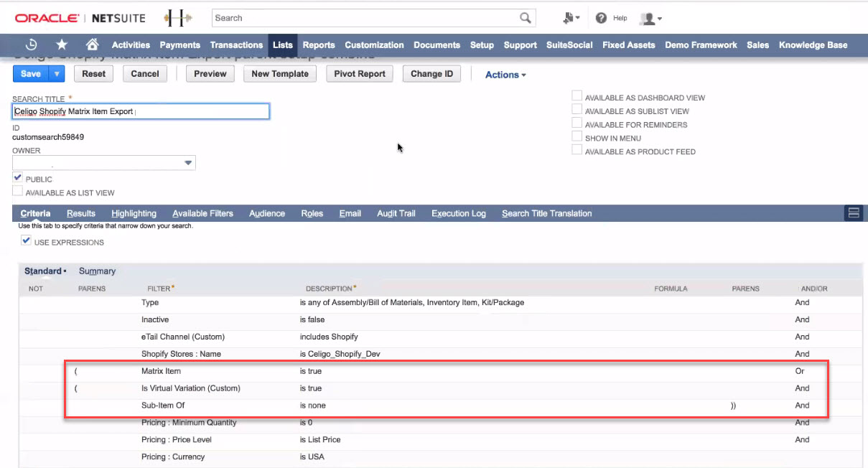Click the Pivot Report button

click(x=360, y=73)
